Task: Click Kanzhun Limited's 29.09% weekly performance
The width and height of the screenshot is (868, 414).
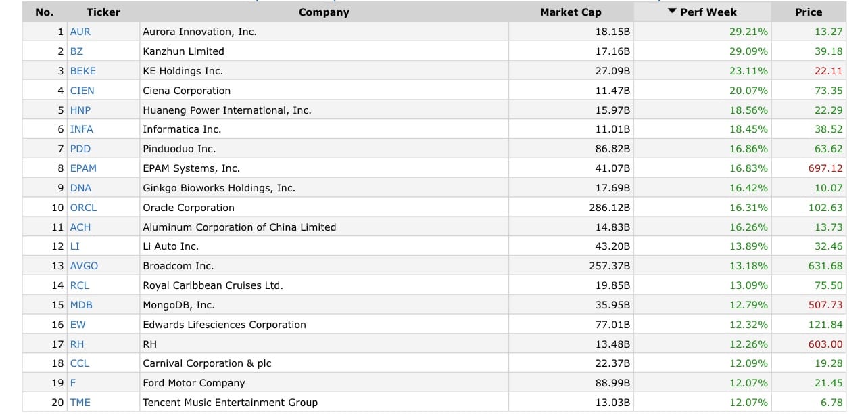Action: click(x=748, y=51)
